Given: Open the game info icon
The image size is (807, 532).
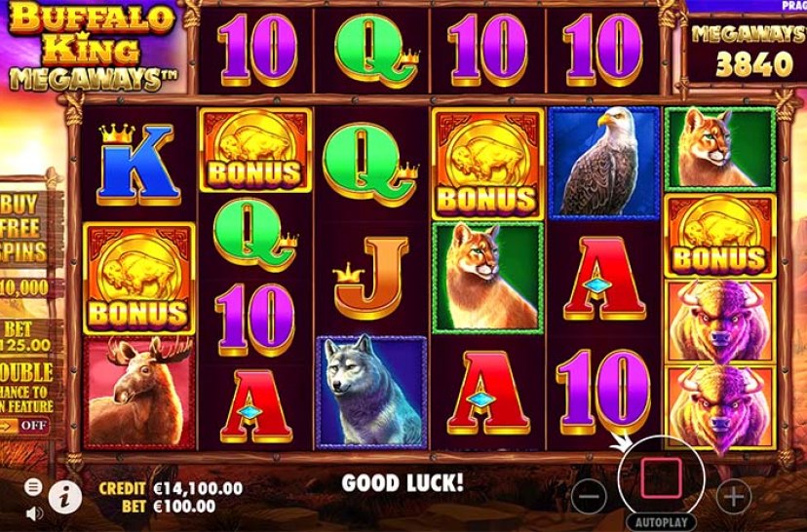Looking at the screenshot, I should [65, 498].
